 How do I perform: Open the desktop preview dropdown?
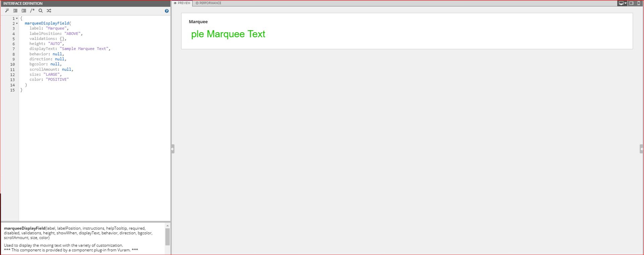coord(622,3)
